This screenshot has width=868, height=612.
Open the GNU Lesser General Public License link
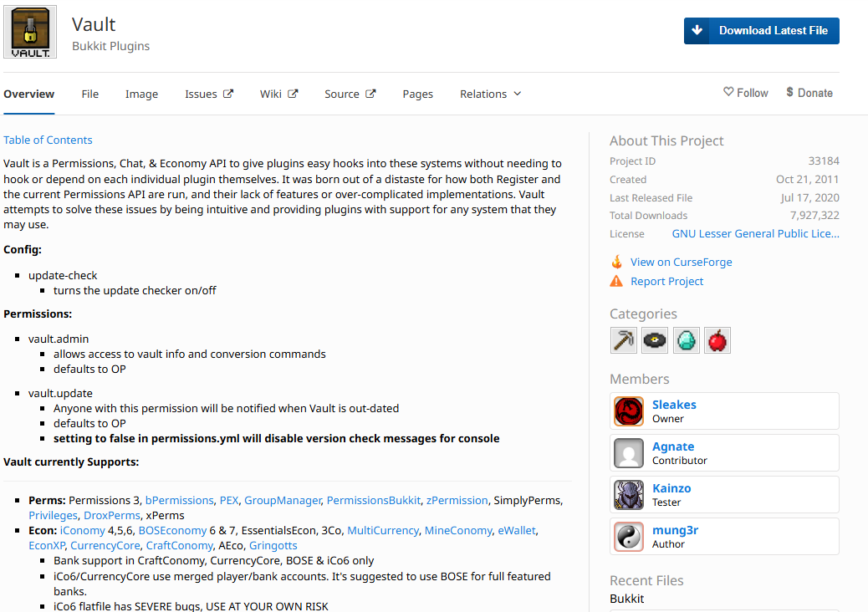pos(755,234)
